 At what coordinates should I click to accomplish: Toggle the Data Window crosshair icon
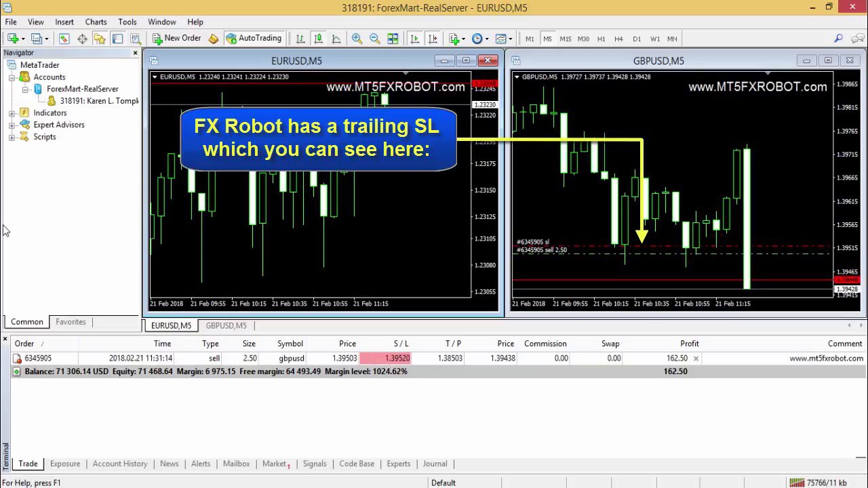click(82, 39)
